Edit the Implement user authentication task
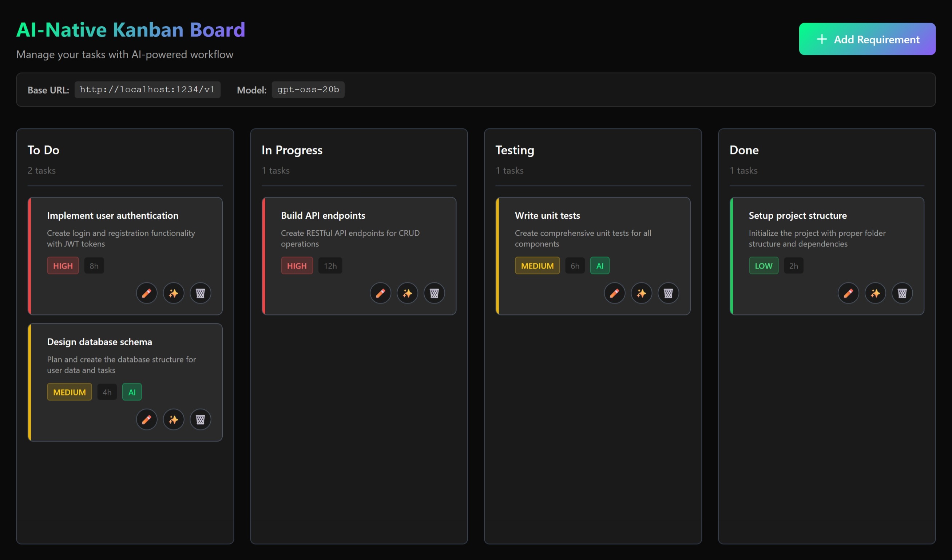The height and width of the screenshot is (560, 952). point(147,293)
